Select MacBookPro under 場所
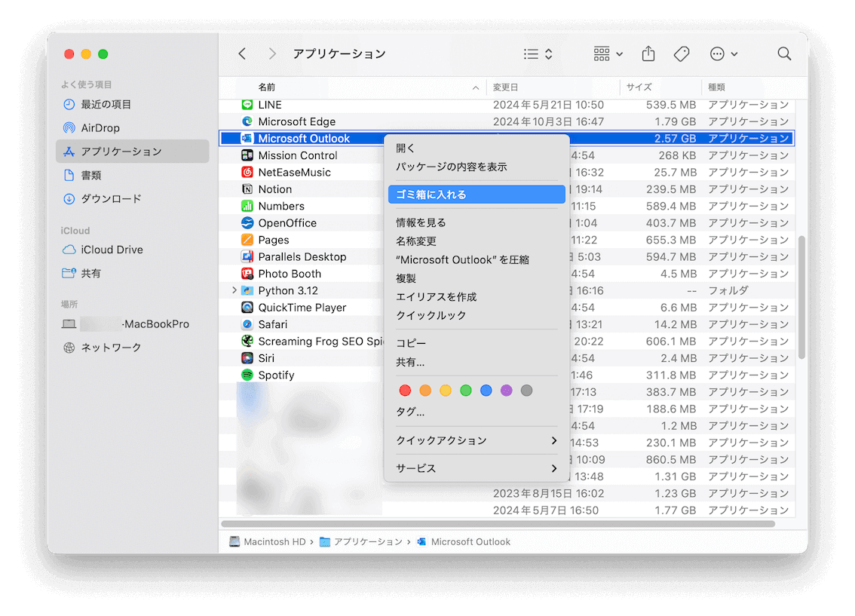Viewport: 855px width, 616px height. pyautogui.click(x=132, y=323)
